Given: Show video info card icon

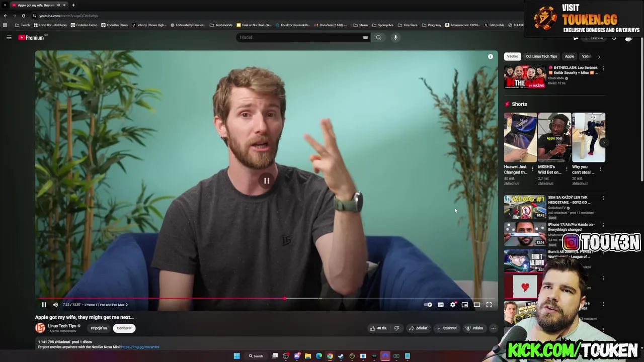Looking at the screenshot, I should coord(491,56).
